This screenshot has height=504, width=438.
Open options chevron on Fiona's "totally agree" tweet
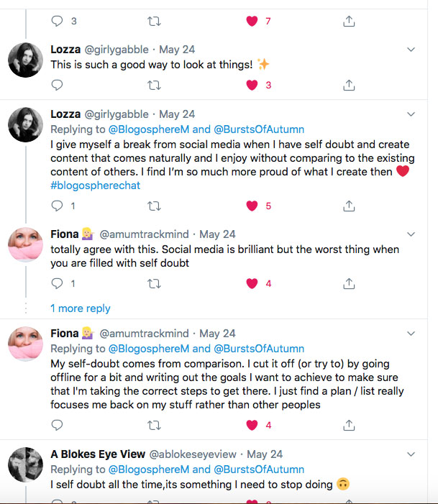point(411,234)
